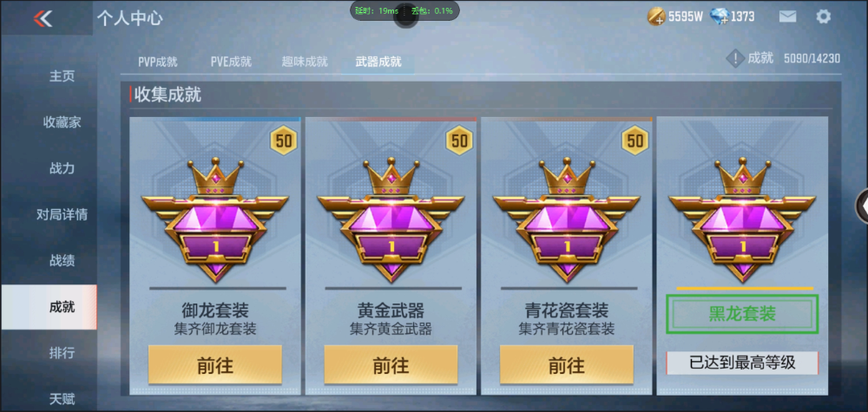
Task: Switch to the PVP成就 tab
Action: pyautogui.click(x=158, y=62)
